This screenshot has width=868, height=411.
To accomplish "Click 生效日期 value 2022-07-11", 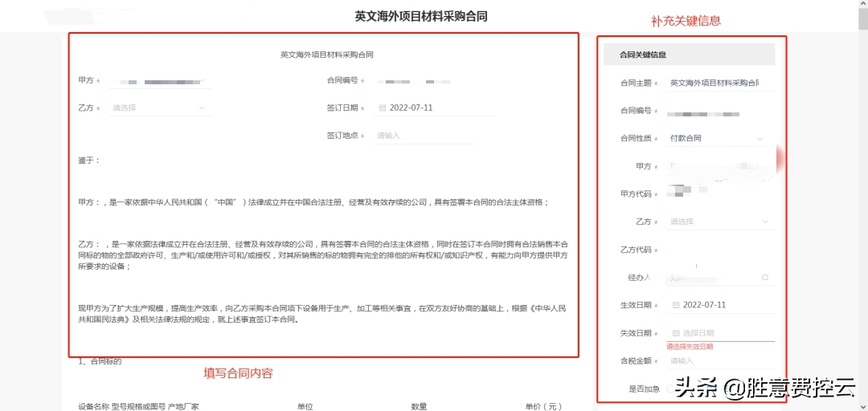I will [x=705, y=305].
